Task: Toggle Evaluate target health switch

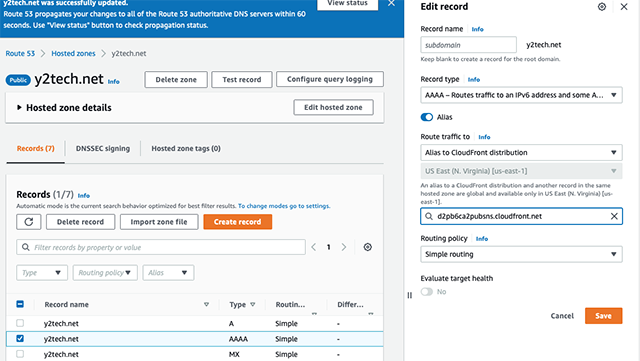Action: coord(427,292)
